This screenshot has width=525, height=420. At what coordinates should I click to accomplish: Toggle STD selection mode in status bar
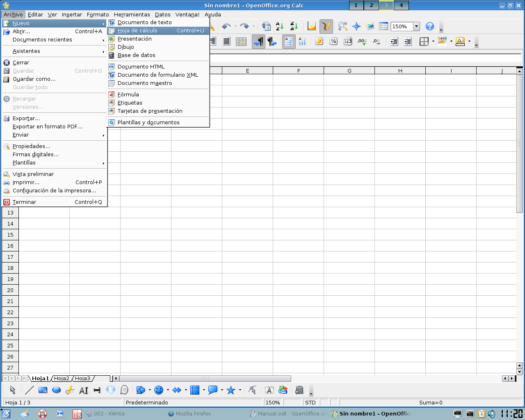310,402
